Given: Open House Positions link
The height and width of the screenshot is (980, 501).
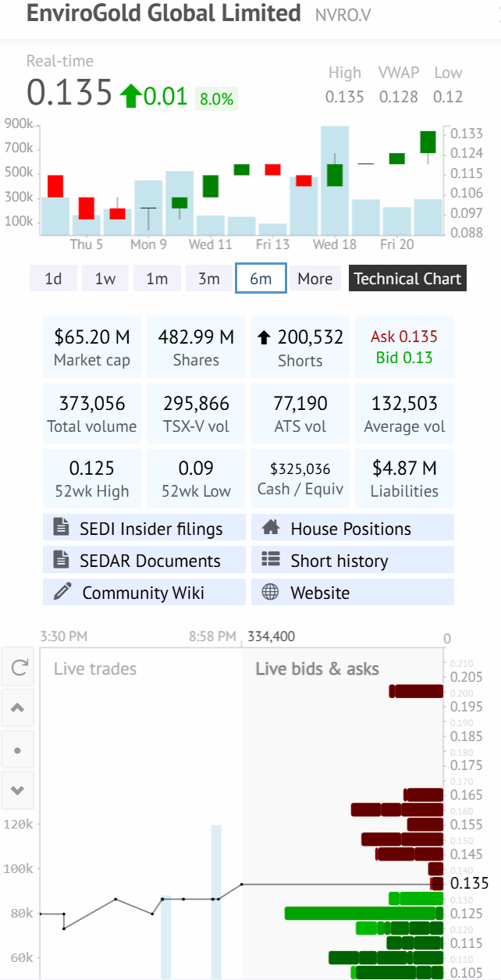Looking at the screenshot, I should point(352,529).
